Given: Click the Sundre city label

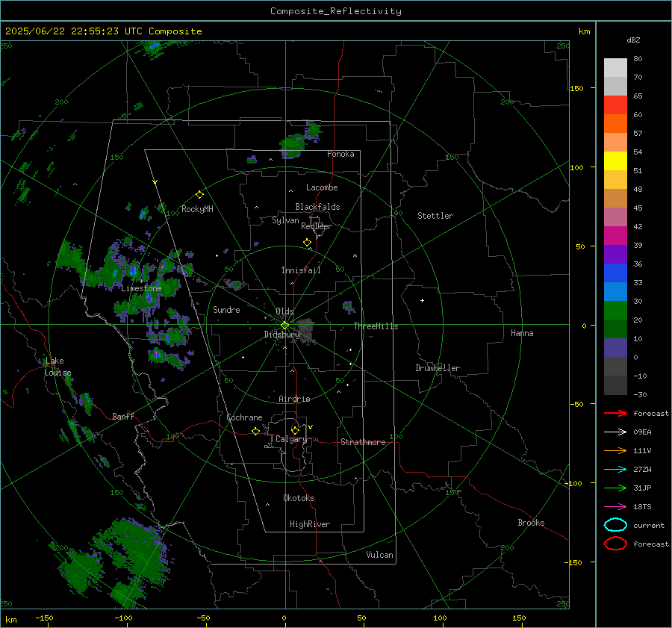Looking at the screenshot, I should 226,309.
